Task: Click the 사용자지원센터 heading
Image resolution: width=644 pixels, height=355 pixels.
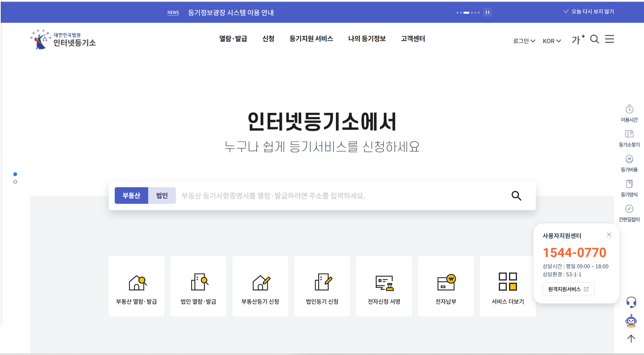Action: (x=562, y=236)
